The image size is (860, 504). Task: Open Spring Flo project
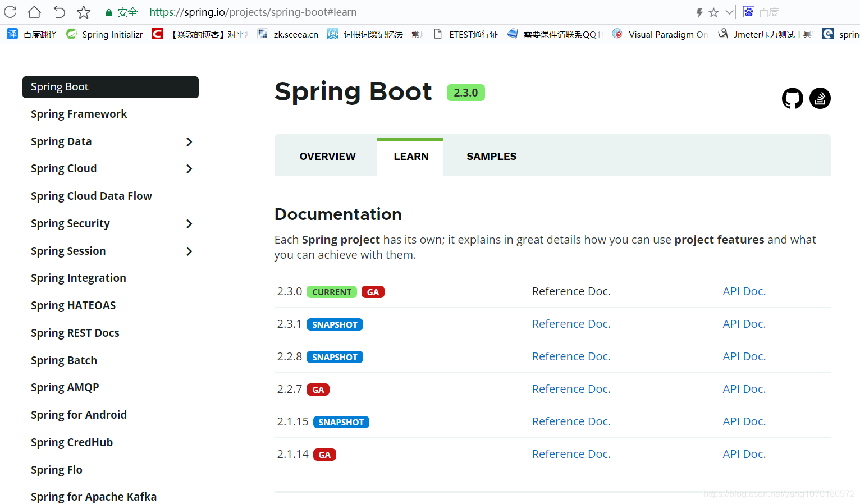pos(57,470)
